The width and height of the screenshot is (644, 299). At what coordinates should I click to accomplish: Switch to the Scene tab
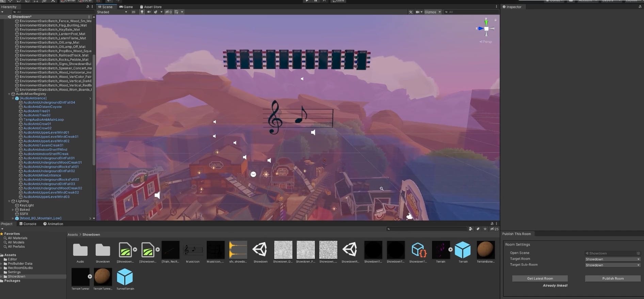(x=106, y=7)
